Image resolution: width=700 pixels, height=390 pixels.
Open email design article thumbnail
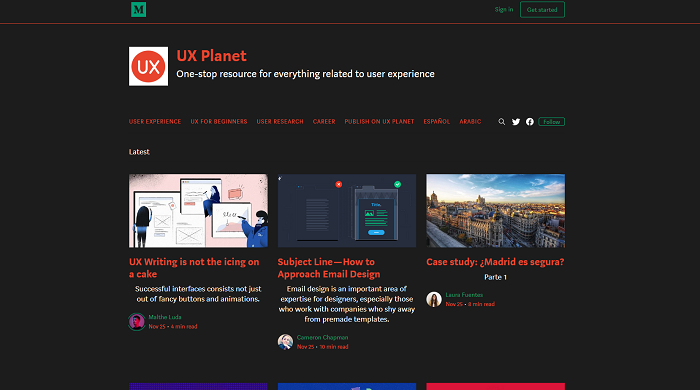[x=347, y=211]
